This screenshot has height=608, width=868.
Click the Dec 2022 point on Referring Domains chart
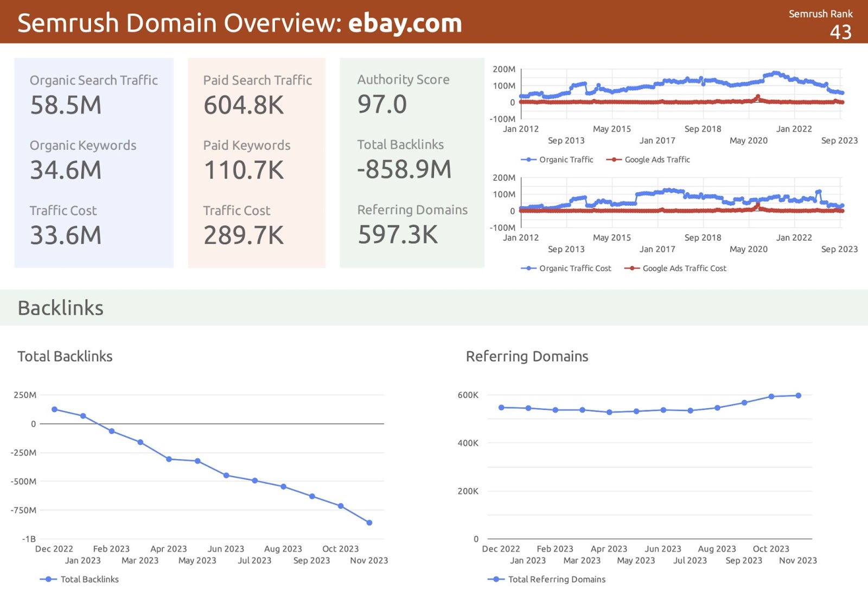501,407
